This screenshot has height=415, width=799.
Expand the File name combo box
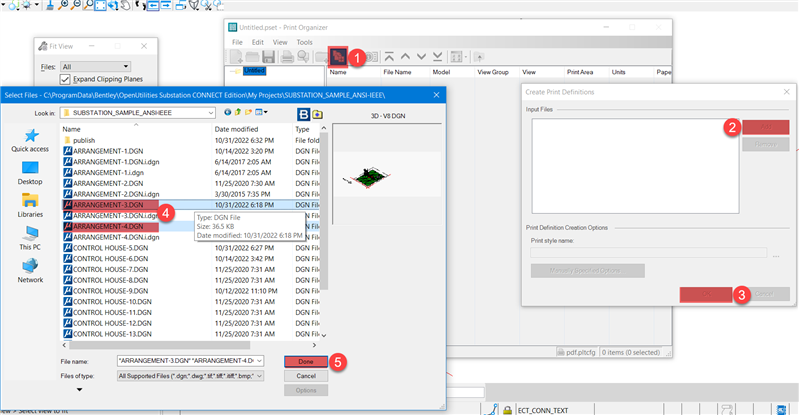pos(260,360)
